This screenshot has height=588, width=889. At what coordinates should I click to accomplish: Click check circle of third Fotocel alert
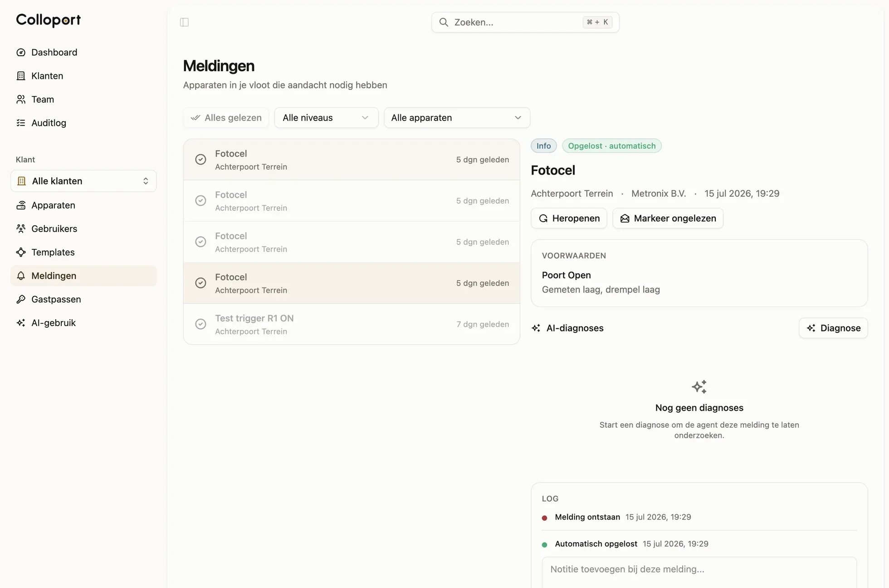click(x=200, y=242)
